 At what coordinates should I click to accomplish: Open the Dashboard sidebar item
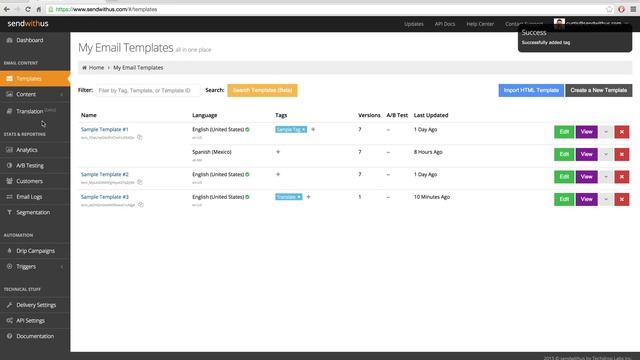[x=29, y=40]
